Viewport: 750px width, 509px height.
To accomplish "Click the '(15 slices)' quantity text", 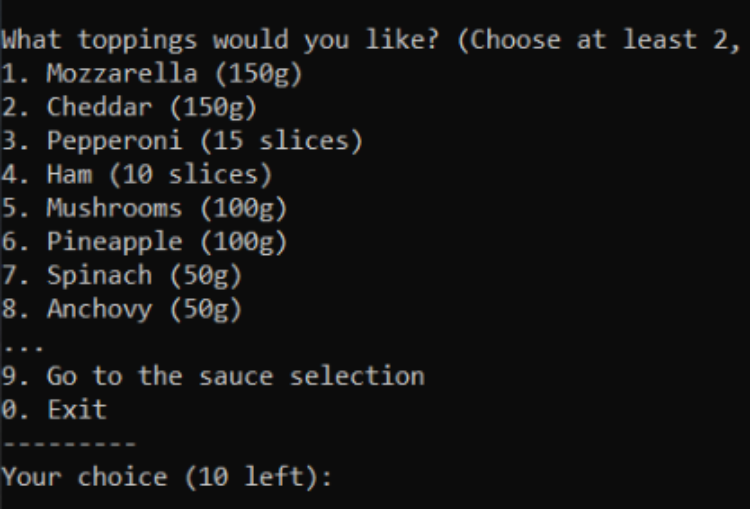I will click(x=281, y=142).
